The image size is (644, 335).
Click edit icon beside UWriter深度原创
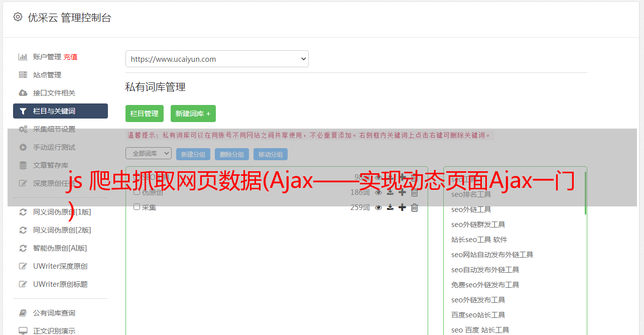click(x=23, y=266)
